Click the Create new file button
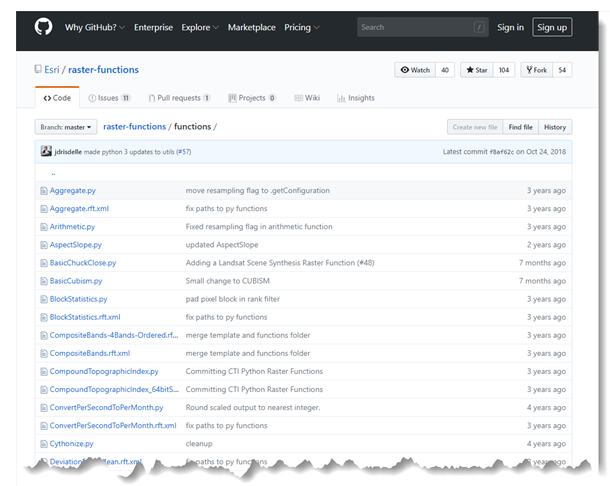Screen dimensions: 610x486 point(475,127)
